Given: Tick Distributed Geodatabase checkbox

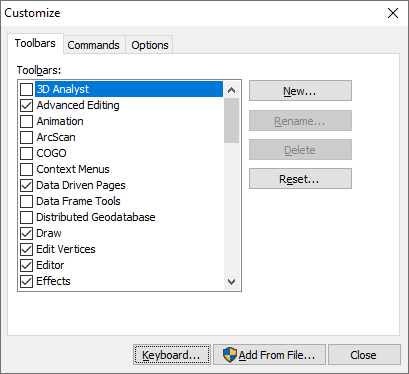Looking at the screenshot, I should pos(26,217).
